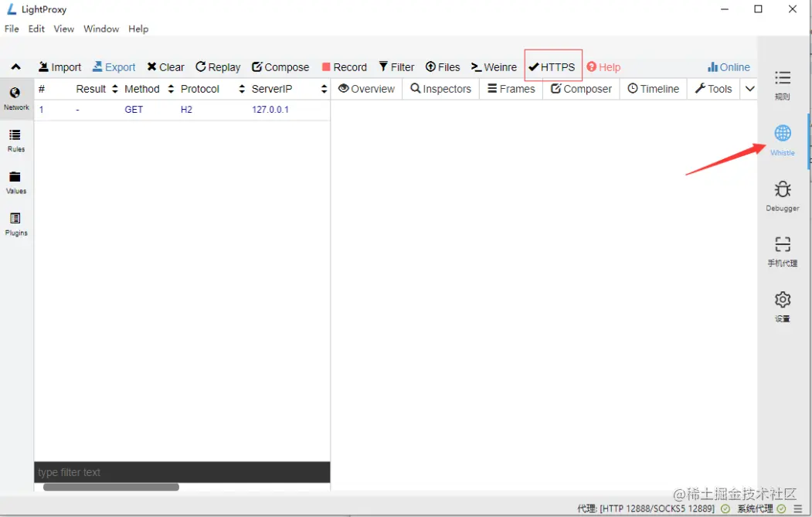Viewport: 812px width, 517px height.
Task: Click the horizontal scrollbar under request list
Action: coord(111,488)
